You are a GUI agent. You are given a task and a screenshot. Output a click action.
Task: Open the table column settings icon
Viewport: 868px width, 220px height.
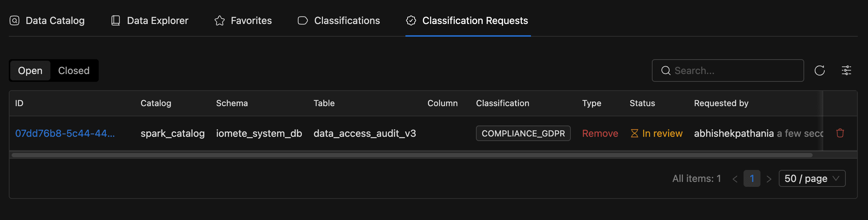coord(846,71)
